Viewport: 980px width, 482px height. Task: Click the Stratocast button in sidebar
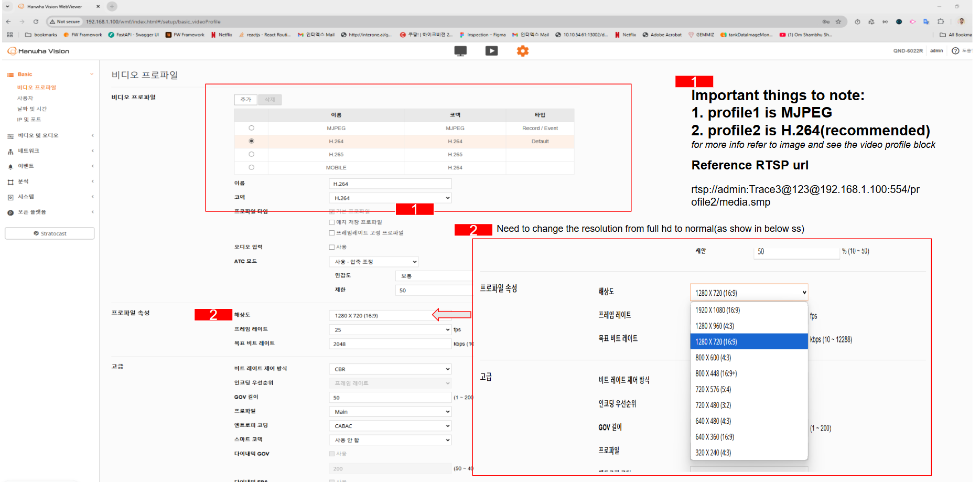50,233
